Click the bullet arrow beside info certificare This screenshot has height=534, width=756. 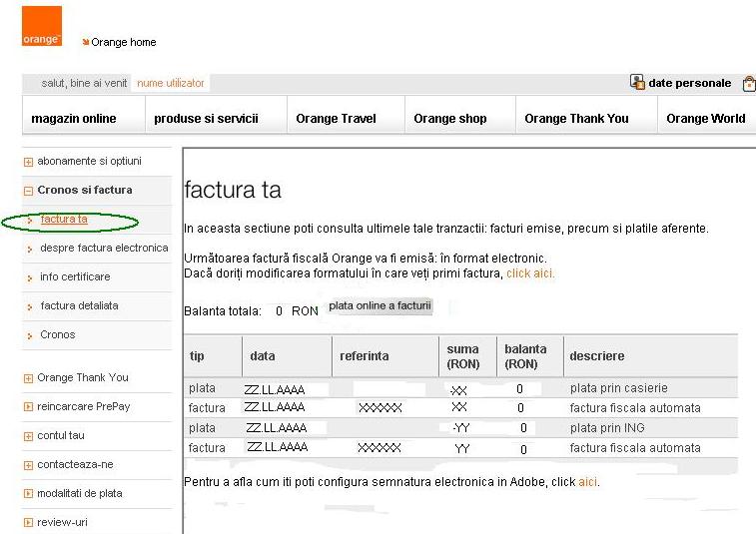click(30, 278)
